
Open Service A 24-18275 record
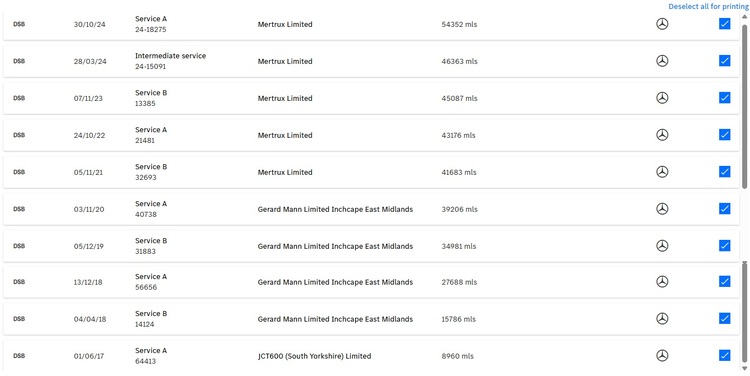pos(371,24)
